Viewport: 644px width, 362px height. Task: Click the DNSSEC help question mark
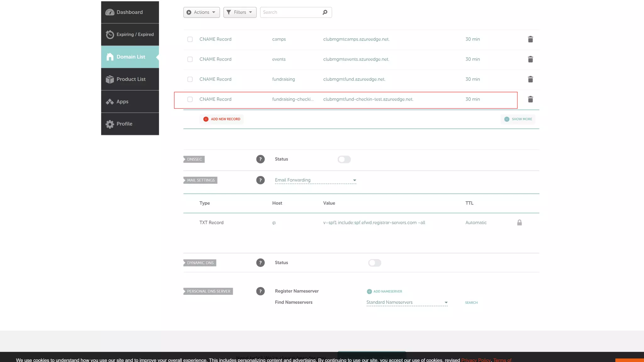(x=260, y=159)
